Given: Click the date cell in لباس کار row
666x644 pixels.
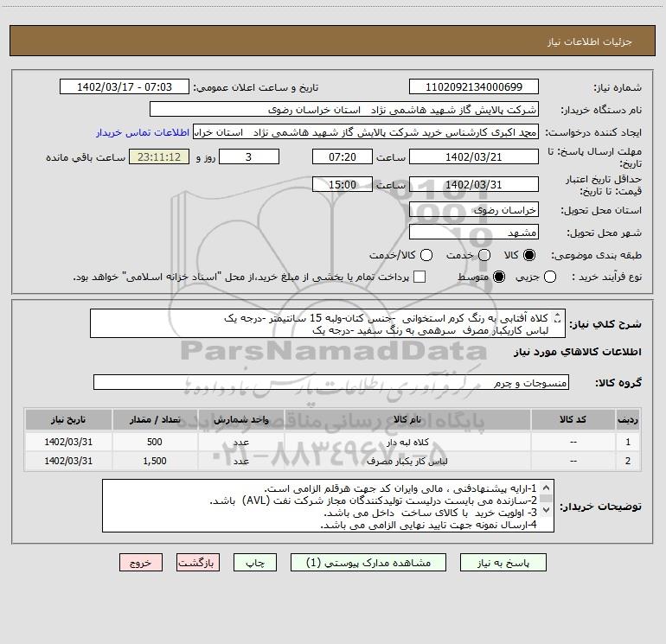Looking at the screenshot, I should pyautogui.click(x=68, y=461).
